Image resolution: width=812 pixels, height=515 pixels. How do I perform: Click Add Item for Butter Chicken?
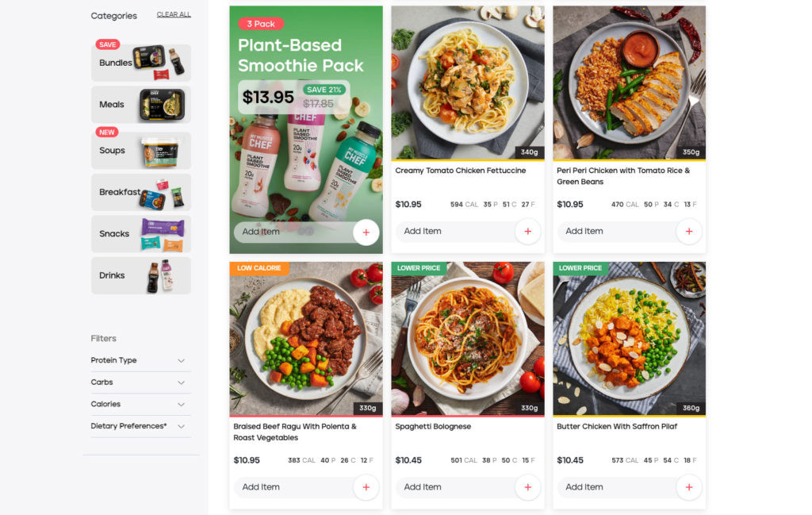pos(617,487)
